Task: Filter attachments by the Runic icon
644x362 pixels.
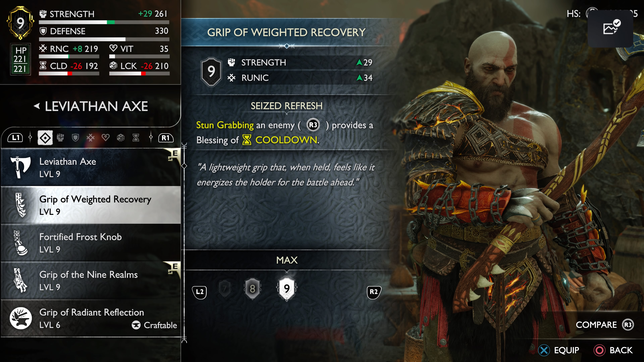Action: point(91,138)
